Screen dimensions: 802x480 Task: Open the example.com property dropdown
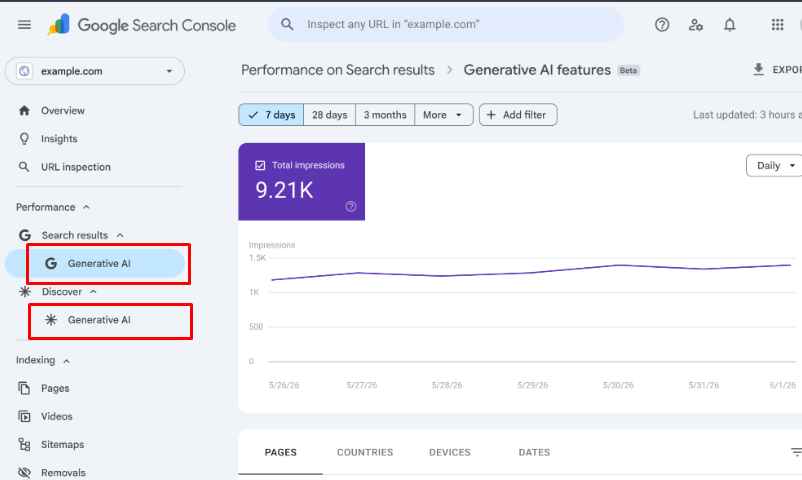coord(95,71)
